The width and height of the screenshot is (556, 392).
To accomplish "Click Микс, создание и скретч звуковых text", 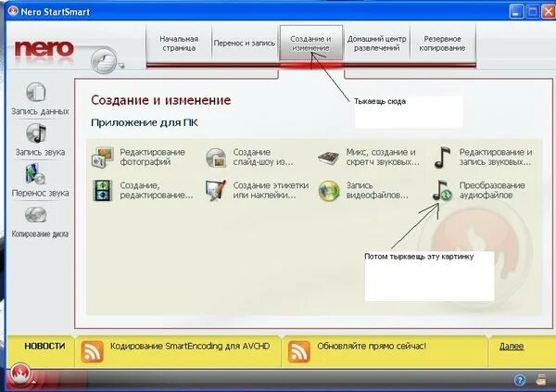I will [383, 158].
